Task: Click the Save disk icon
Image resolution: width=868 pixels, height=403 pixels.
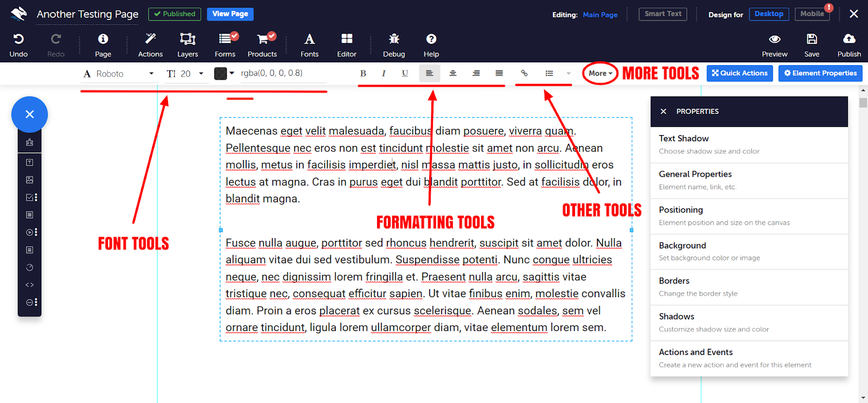Action: [x=812, y=39]
